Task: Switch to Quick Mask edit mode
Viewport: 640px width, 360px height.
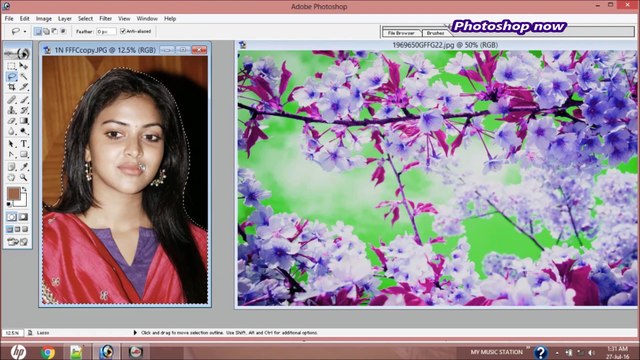Action: [x=24, y=217]
